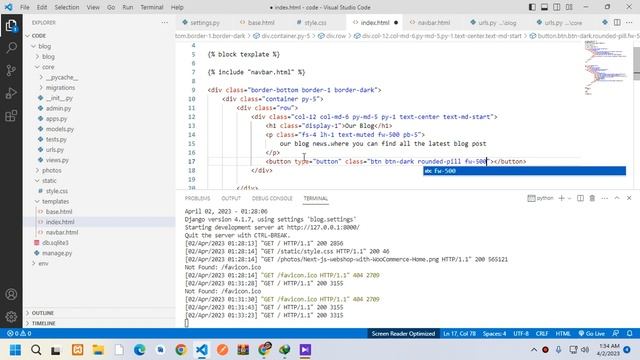This screenshot has width=640, height=360.
Task: Select the fw-500 autocomplete suggestion
Action: tap(524, 171)
